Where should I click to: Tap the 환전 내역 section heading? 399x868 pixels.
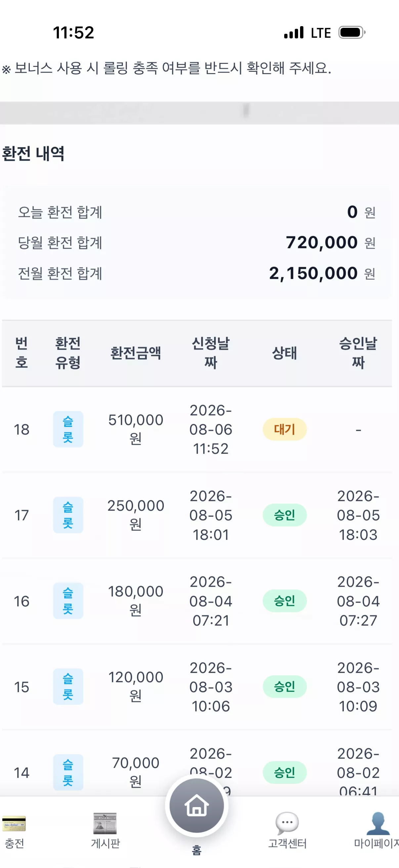tap(33, 154)
